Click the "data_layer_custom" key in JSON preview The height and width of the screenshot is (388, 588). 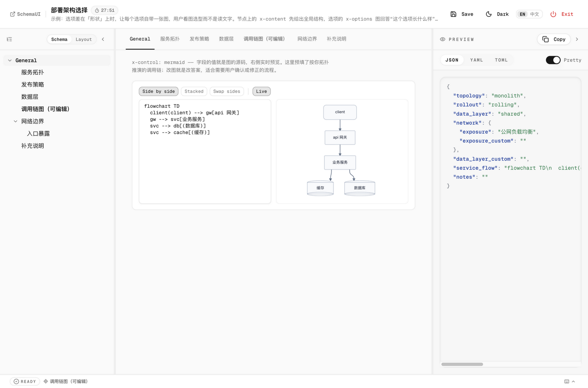coord(483,159)
